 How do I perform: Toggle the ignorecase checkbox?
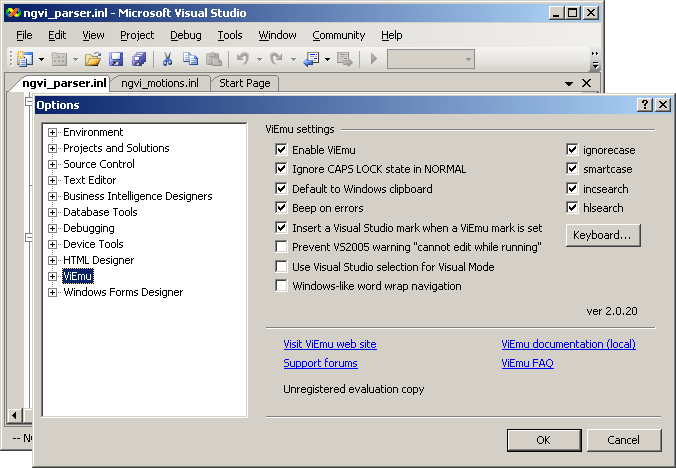(x=572, y=150)
